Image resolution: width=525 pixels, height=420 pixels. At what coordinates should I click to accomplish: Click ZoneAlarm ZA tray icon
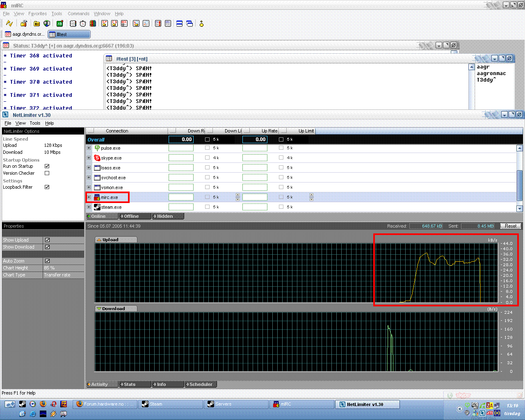click(x=490, y=406)
